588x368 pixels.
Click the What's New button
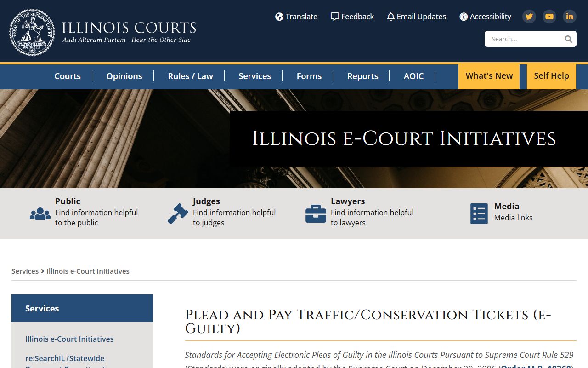coord(489,76)
